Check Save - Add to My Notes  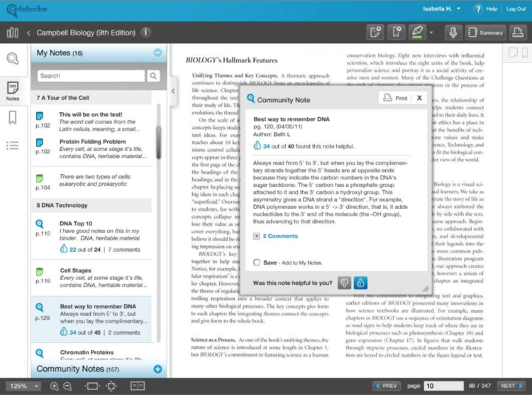pyautogui.click(x=257, y=262)
